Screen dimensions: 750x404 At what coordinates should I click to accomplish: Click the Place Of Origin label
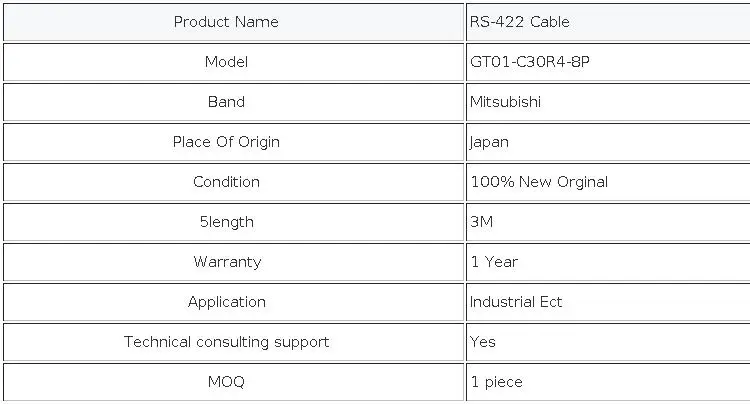(226, 142)
